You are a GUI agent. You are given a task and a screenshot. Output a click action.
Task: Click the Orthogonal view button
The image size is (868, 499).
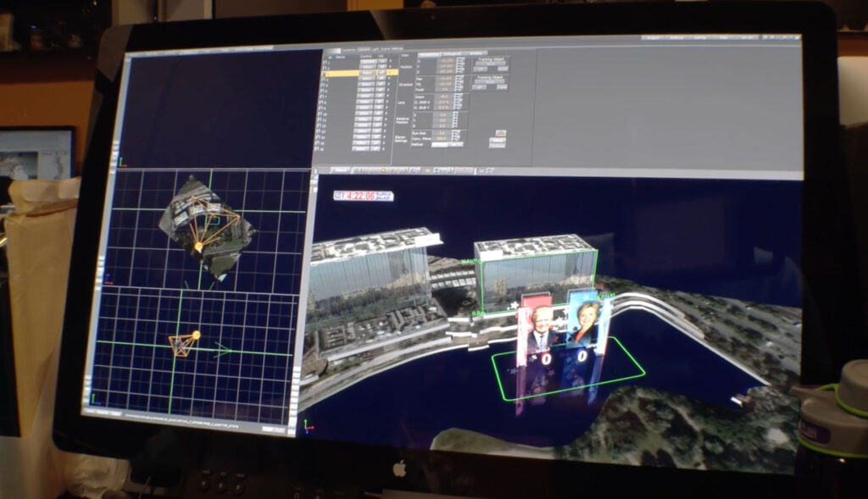click(453, 53)
